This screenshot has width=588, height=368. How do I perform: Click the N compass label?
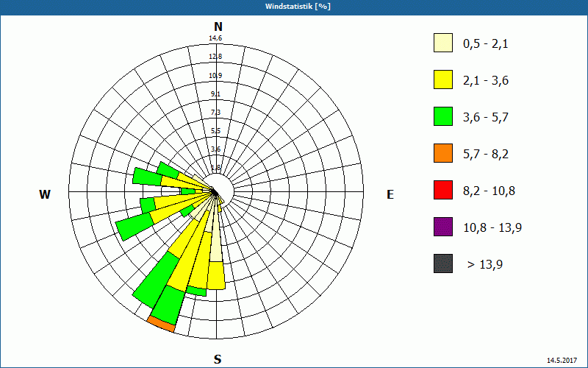(x=218, y=26)
